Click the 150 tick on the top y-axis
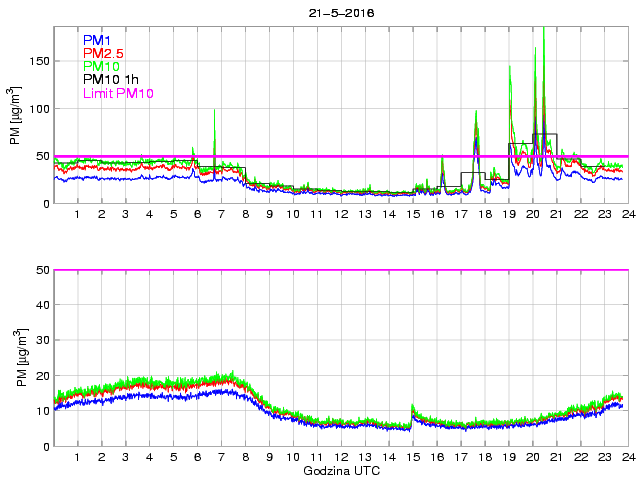 click(38, 61)
